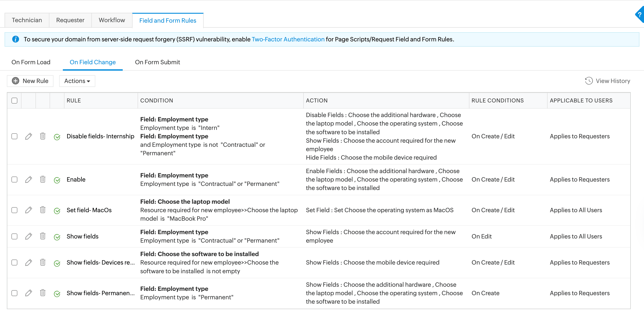Switch to the Requester tab
This screenshot has width=644, height=332.
[x=70, y=20]
